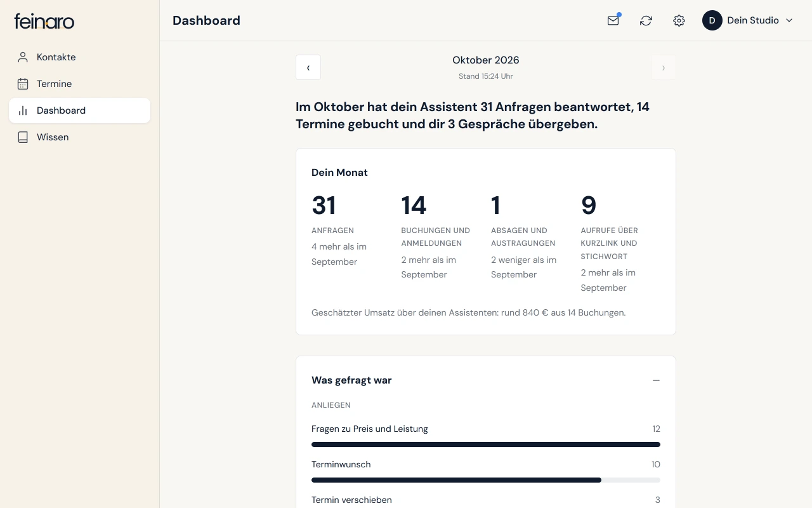Open Termine in the sidebar

79,84
